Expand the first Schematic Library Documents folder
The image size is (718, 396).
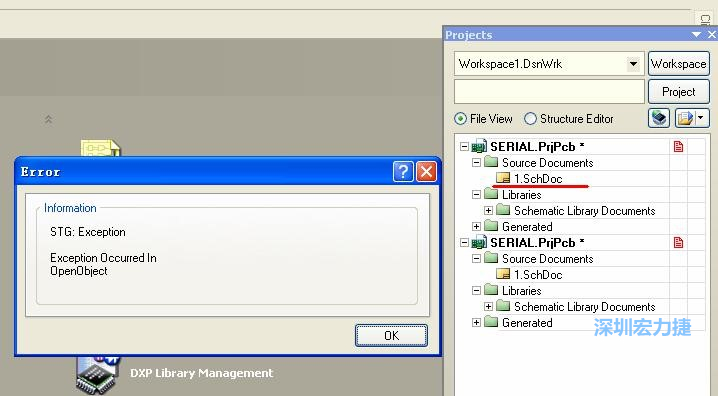(x=488, y=211)
